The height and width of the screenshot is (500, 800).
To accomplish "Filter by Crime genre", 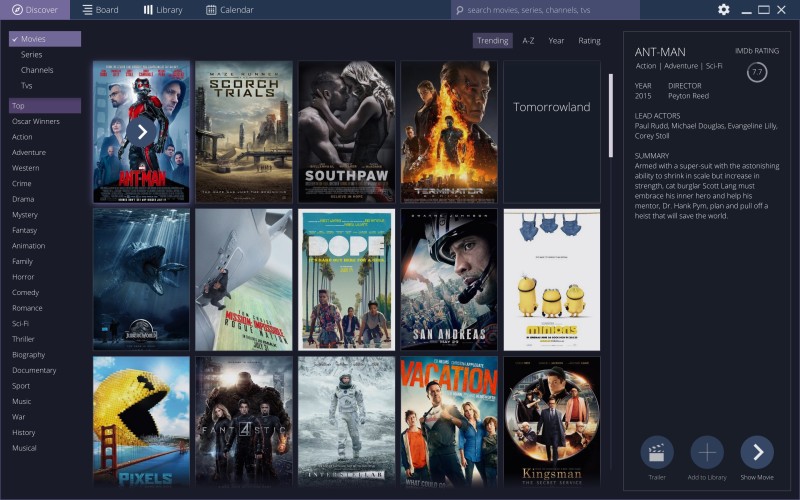I will pos(21,184).
